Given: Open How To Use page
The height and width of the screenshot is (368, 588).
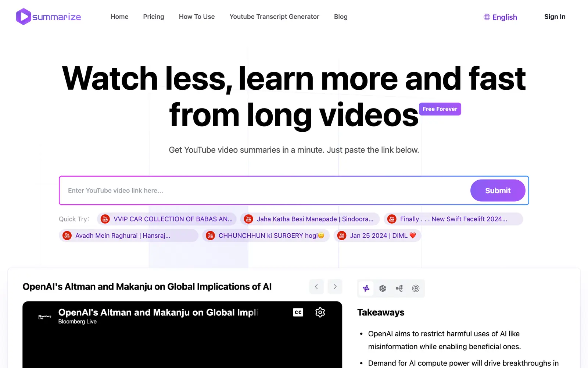Looking at the screenshot, I should [x=197, y=17].
